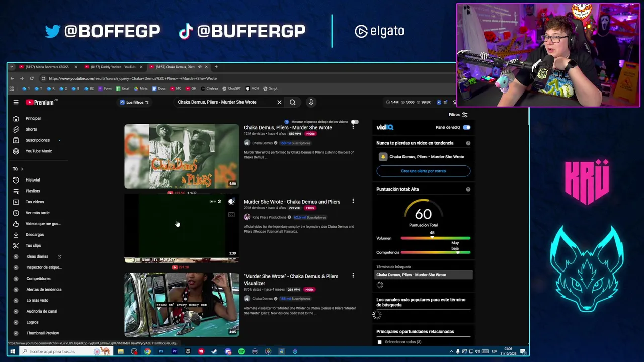644x362 pixels.
Task: Open YouTube Music in the sidebar
Action: 38,151
